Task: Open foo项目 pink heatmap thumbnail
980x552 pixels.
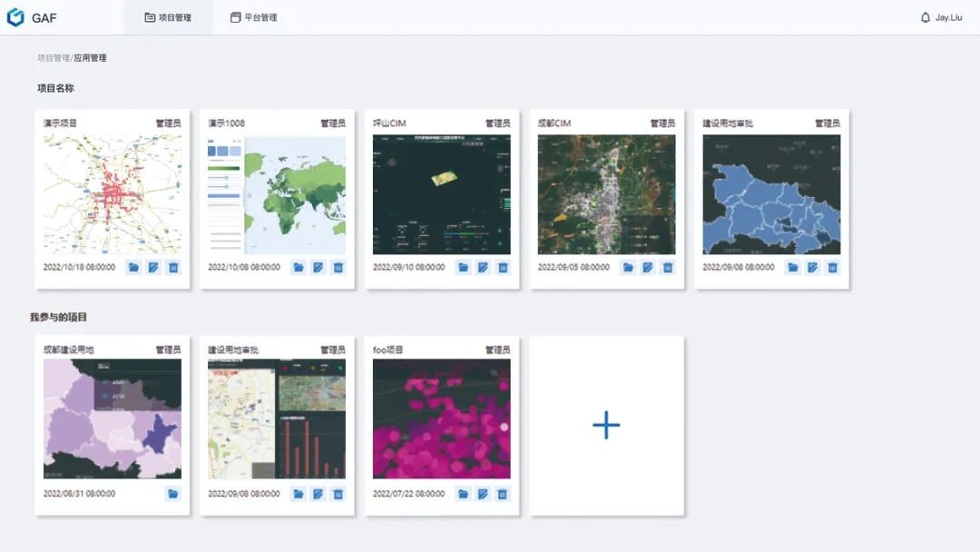Action: pyautogui.click(x=442, y=419)
